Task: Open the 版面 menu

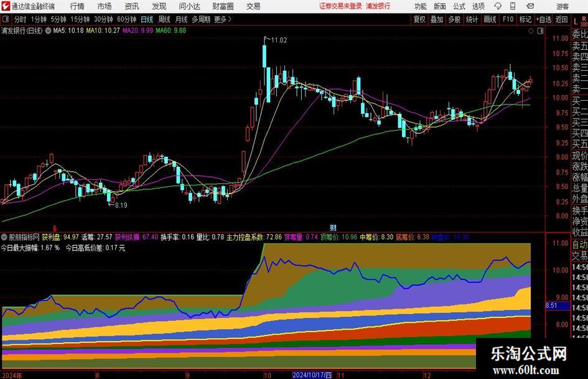Action: point(439,6)
